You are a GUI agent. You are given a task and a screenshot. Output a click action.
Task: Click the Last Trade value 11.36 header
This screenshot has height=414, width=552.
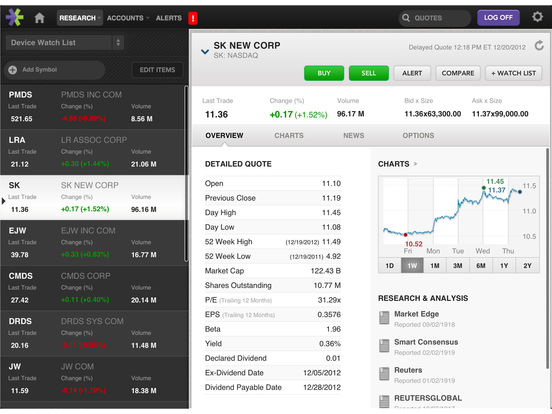point(217,114)
